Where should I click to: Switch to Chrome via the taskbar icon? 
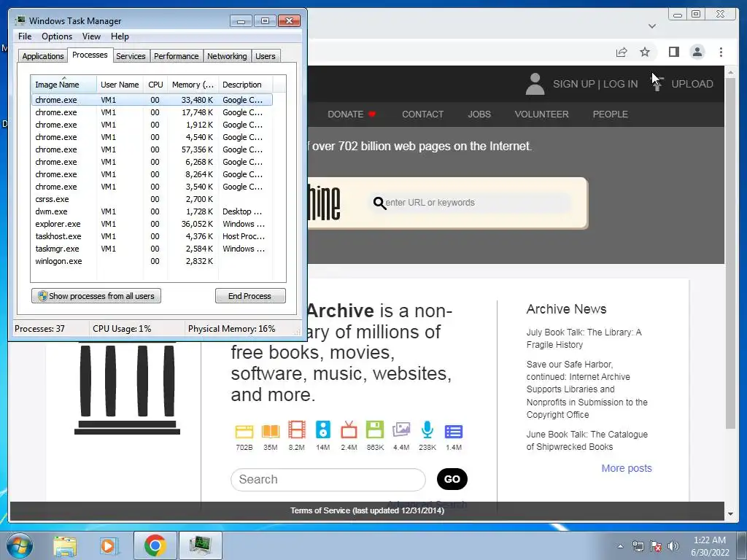click(x=155, y=545)
